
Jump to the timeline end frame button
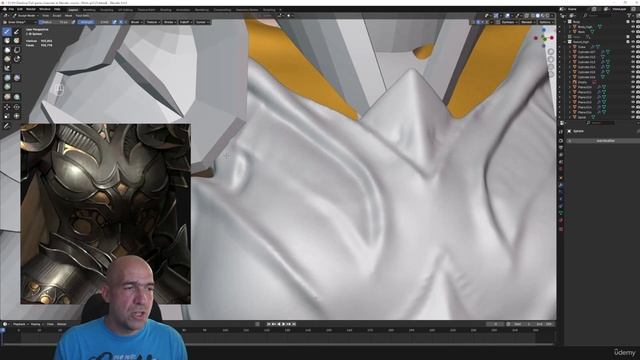pyautogui.click(x=294, y=324)
